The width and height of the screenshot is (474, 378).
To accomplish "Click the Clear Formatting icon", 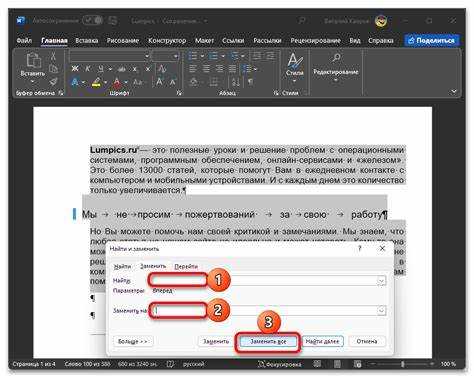I will pyautogui.click(x=162, y=69).
